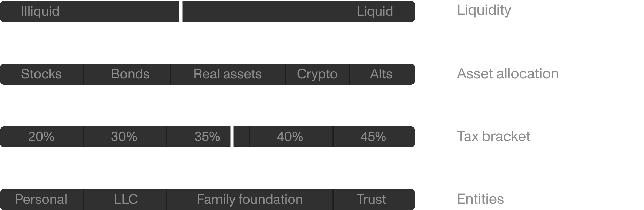Click the Tax bracket slider marker
Image resolution: width=644 pixels, height=210 pixels.
(x=232, y=137)
